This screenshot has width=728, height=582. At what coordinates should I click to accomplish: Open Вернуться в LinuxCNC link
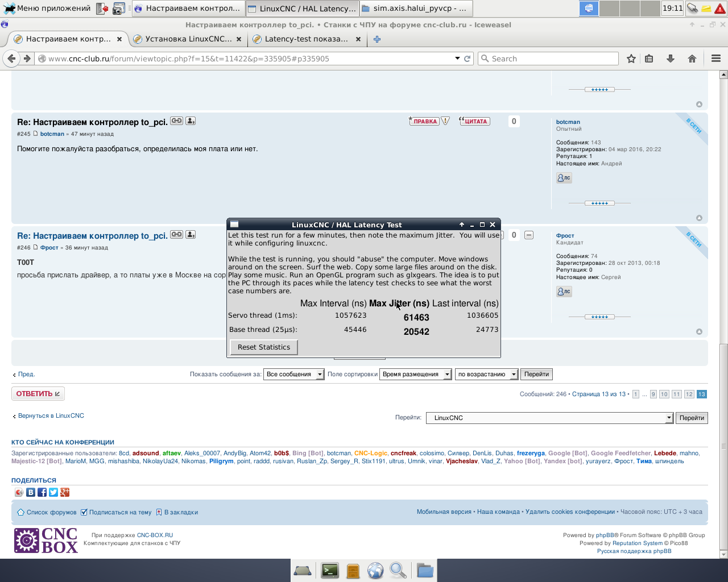(51, 415)
